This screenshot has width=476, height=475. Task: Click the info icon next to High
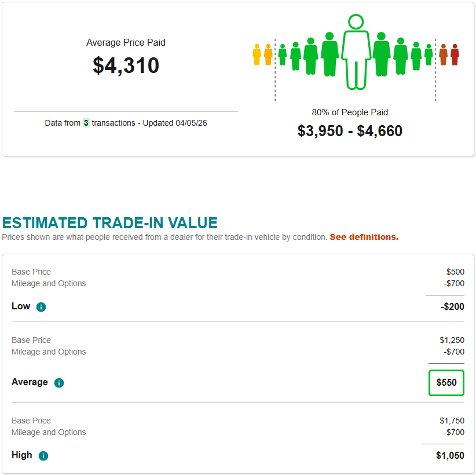pos(43,456)
